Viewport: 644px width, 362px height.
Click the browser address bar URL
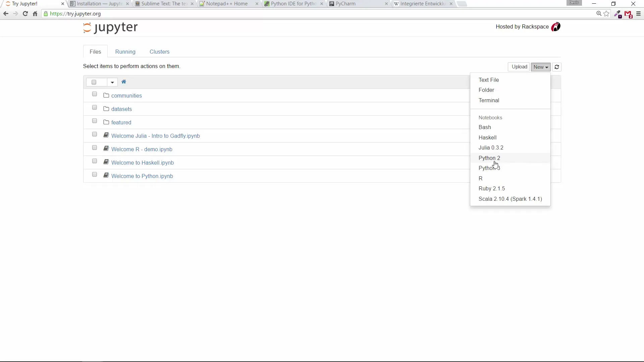tap(75, 14)
